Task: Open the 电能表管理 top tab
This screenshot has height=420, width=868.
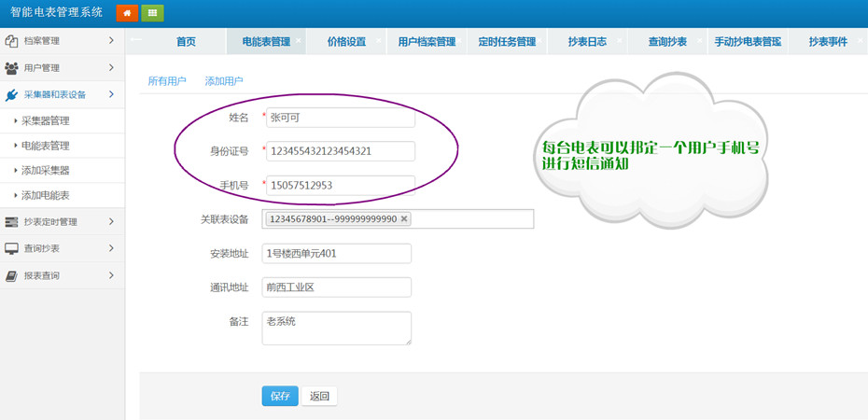Action: coord(265,42)
